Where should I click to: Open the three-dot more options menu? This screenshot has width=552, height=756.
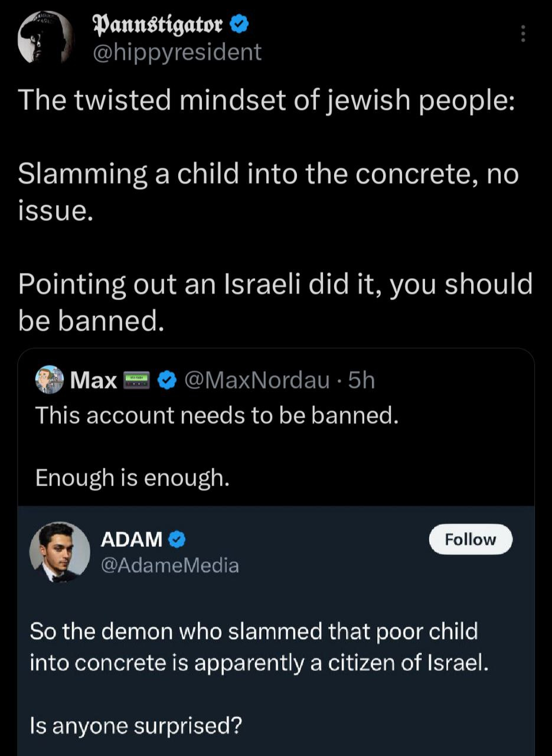click(522, 35)
